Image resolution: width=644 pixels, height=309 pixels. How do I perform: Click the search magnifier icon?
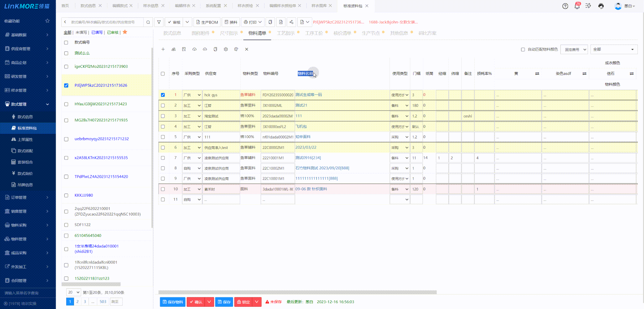tap(148, 22)
